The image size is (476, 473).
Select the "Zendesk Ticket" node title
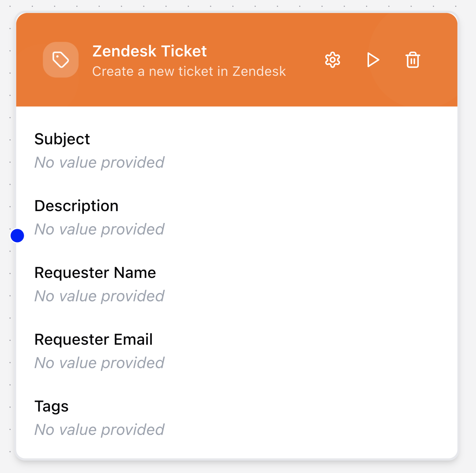click(149, 51)
